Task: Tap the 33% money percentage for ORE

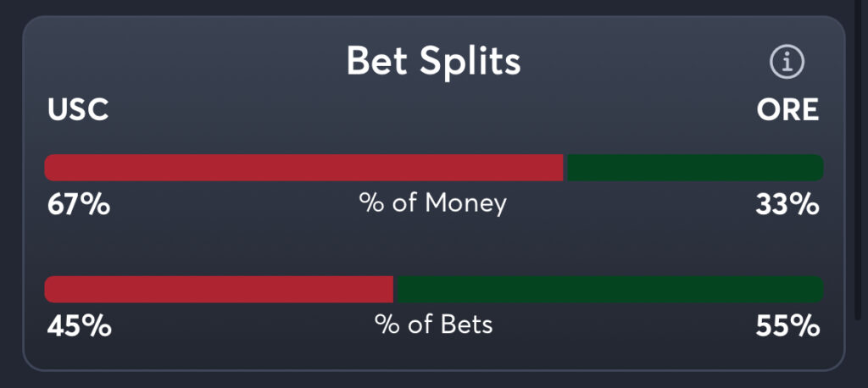Action: [x=787, y=204]
